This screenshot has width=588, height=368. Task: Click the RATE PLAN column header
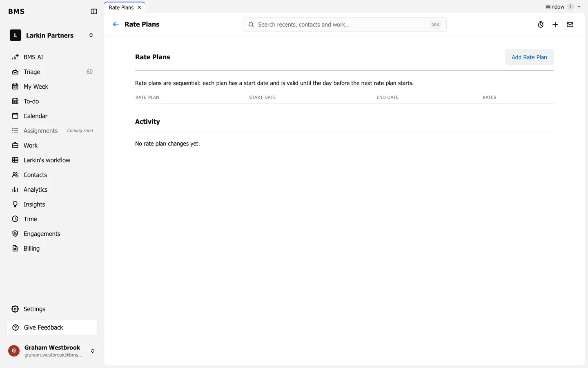147,97
